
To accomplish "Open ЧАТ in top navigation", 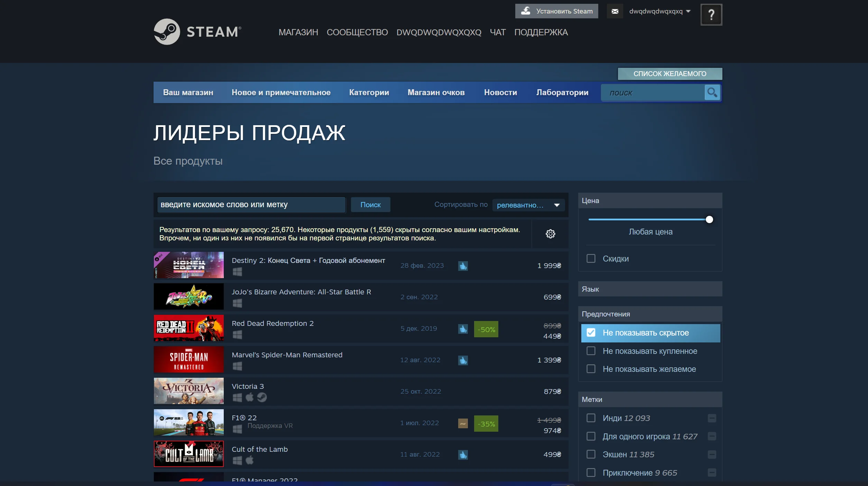I will (498, 32).
